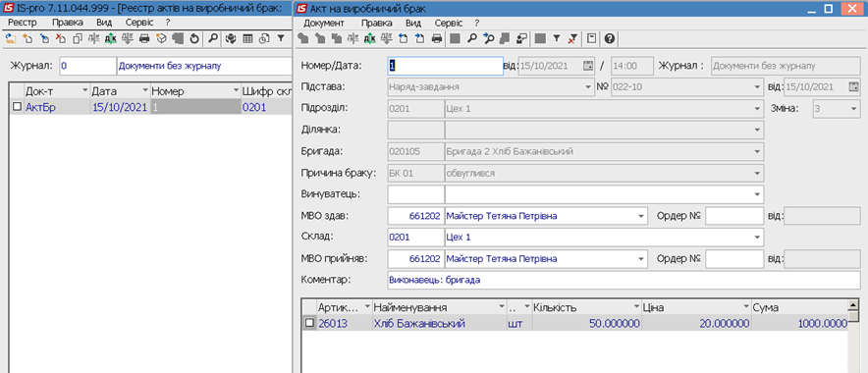
Task: Expand the Зміна dropdown
Action: click(x=853, y=109)
